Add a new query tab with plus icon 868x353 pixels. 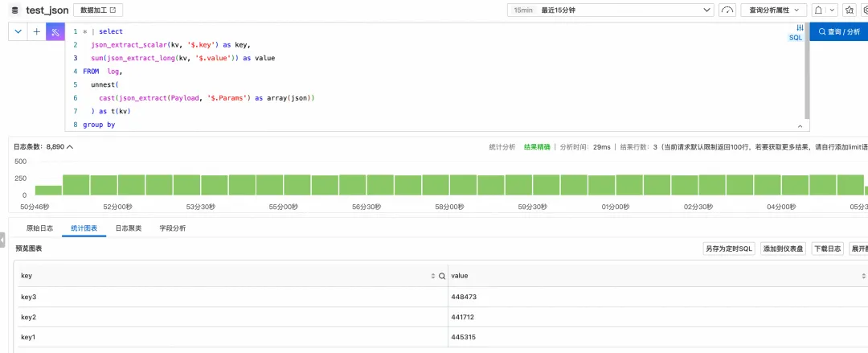pyautogui.click(x=36, y=32)
